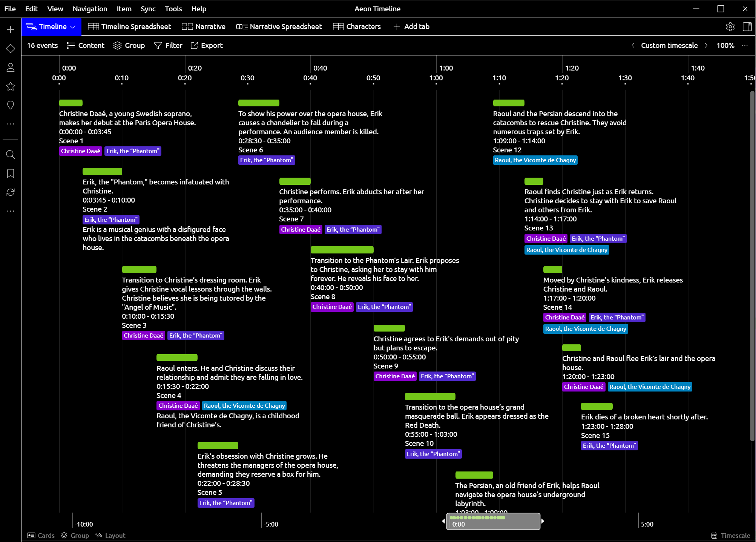Open the Navigation menu
The width and height of the screenshot is (756, 542).
point(90,9)
